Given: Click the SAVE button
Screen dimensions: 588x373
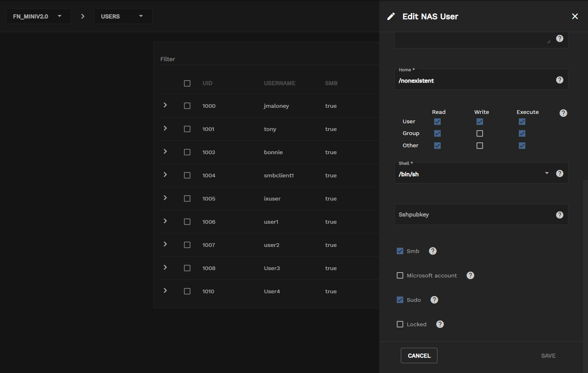Looking at the screenshot, I should [548, 356].
